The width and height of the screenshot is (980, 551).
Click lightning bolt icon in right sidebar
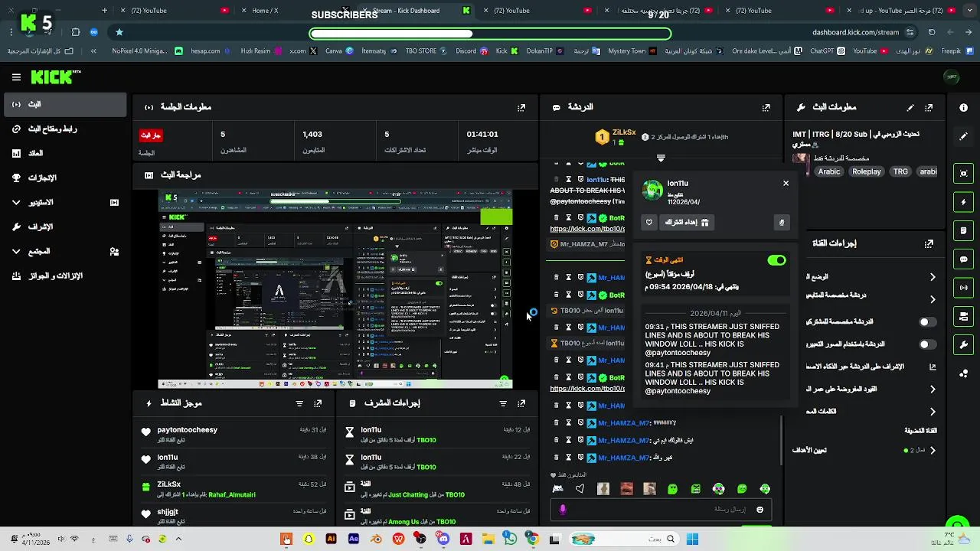pyautogui.click(x=964, y=202)
